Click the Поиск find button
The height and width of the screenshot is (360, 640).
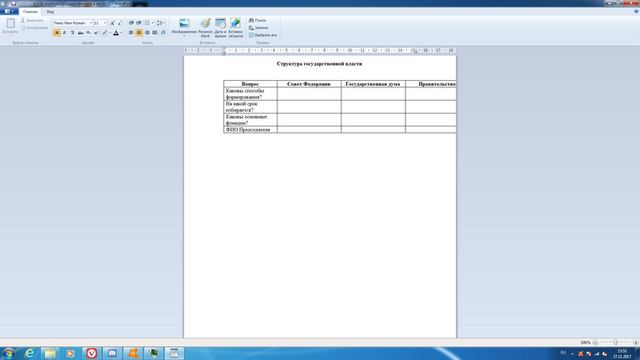(258, 20)
